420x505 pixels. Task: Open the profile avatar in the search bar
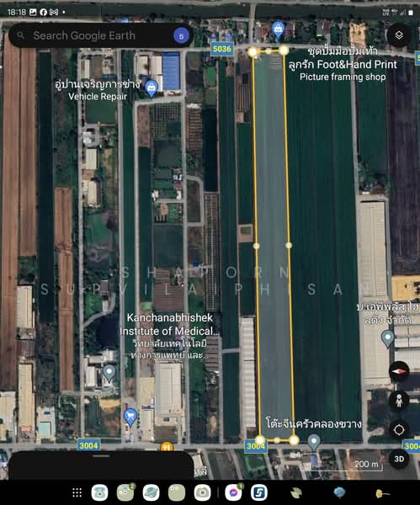coord(181,36)
